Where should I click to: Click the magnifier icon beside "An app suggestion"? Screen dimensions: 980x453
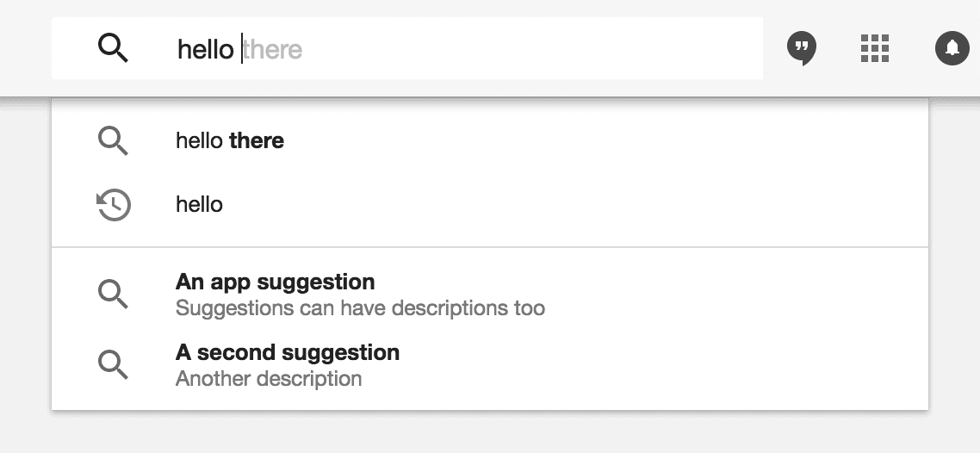coord(113,294)
